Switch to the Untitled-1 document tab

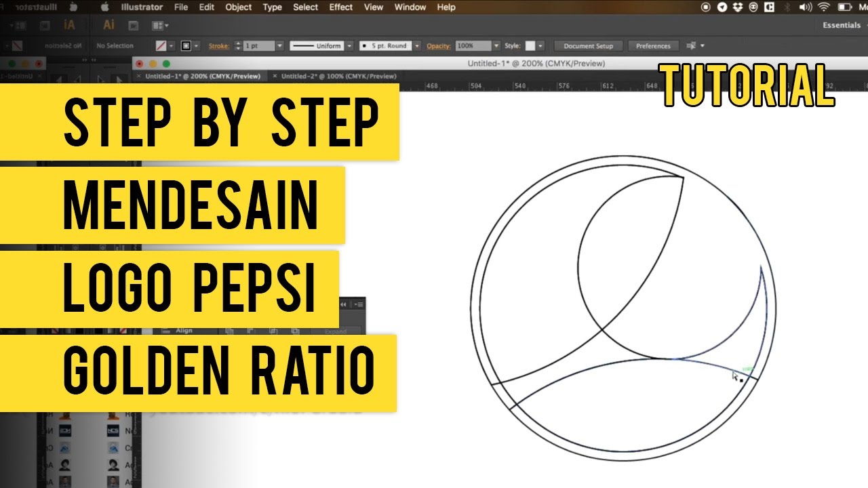pyautogui.click(x=202, y=77)
